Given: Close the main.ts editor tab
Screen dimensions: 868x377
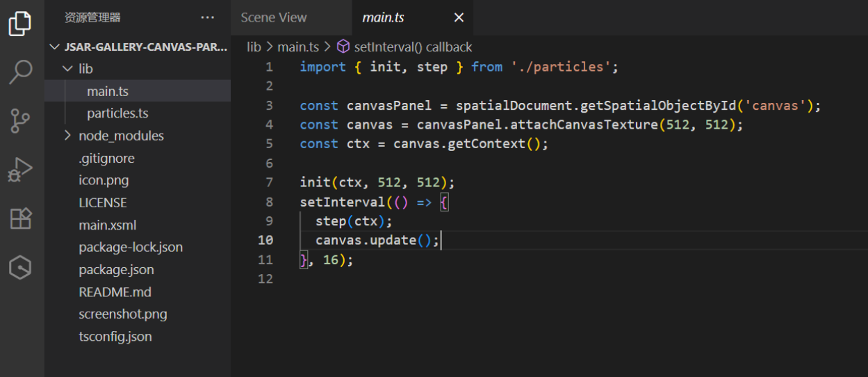Looking at the screenshot, I should point(459,17).
